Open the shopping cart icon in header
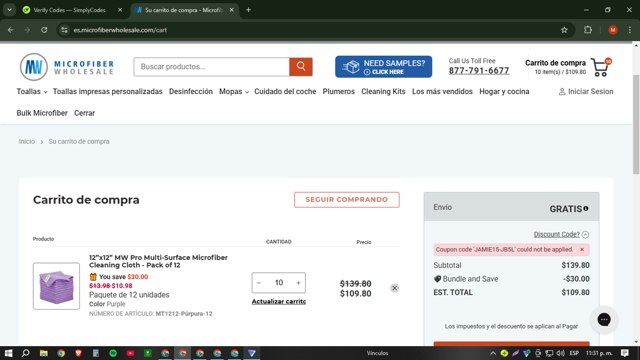The height and width of the screenshot is (360, 640). (601, 67)
